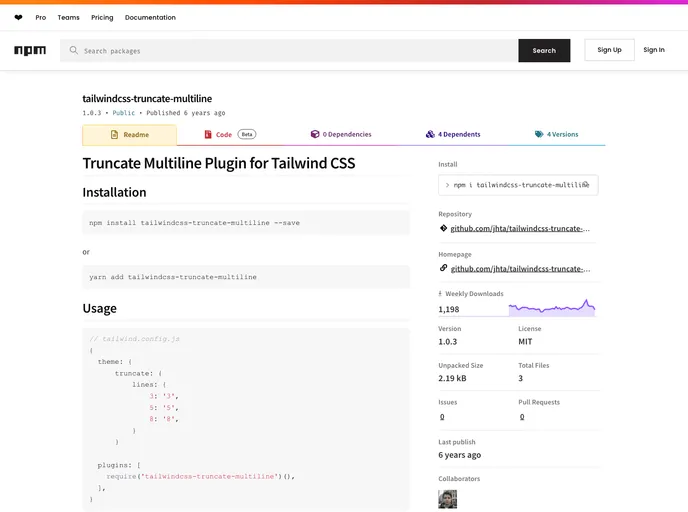The image size is (688, 512).
Task: Click the Sign Up button
Action: pyautogui.click(x=609, y=50)
